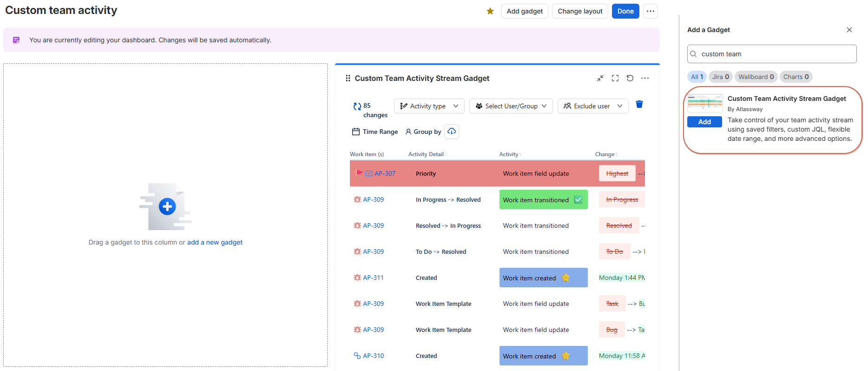Add the Custom Team Activity Stream Gadget

[x=704, y=122]
